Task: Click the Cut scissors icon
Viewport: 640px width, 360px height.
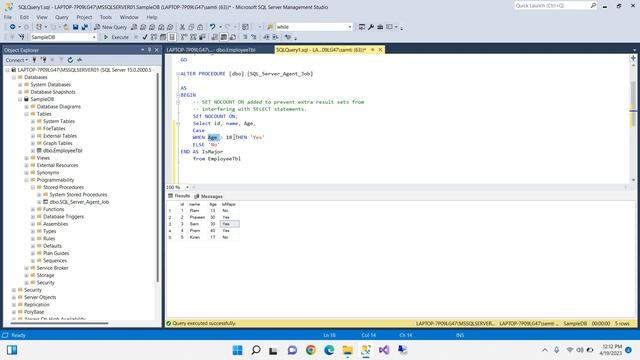Action: [182, 27]
